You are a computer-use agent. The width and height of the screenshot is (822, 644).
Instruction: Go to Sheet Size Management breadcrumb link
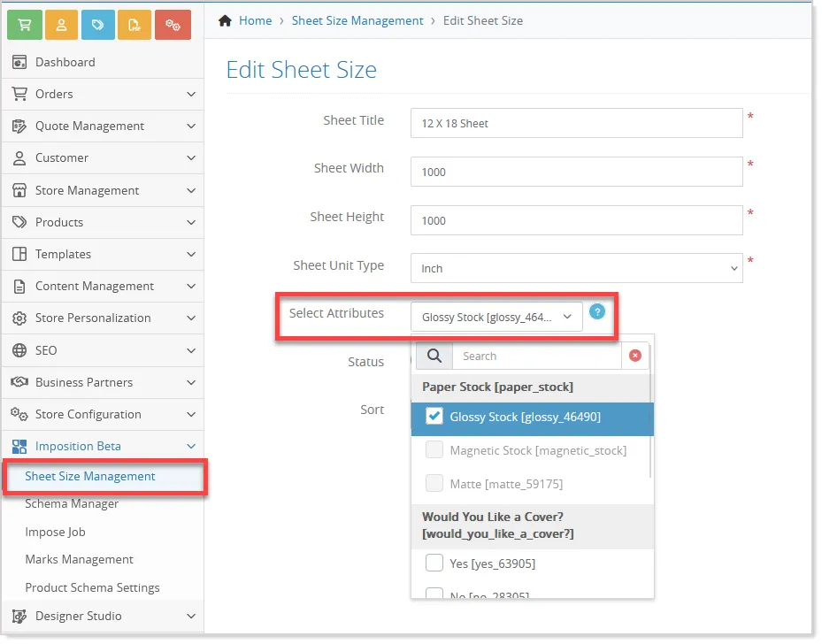pos(357,20)
